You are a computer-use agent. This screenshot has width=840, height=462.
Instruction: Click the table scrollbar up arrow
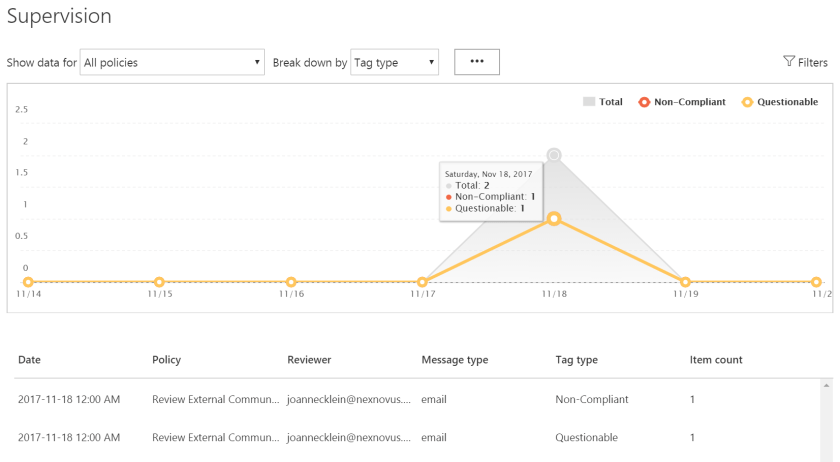coord(826,385)
